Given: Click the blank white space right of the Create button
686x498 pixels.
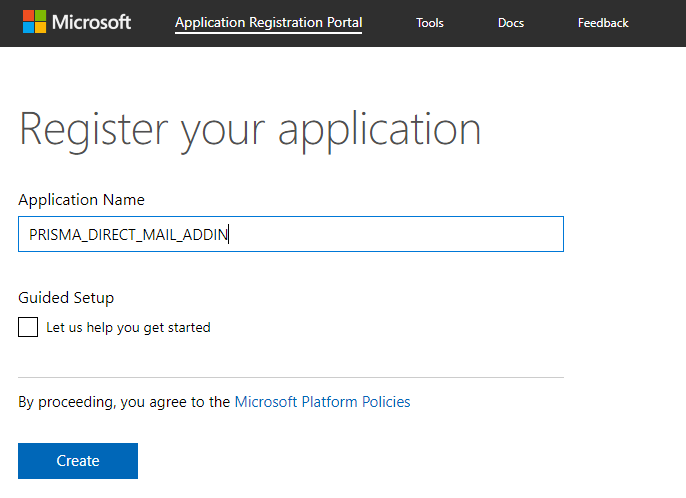Looking at the screenshot, I should point(400,461).
